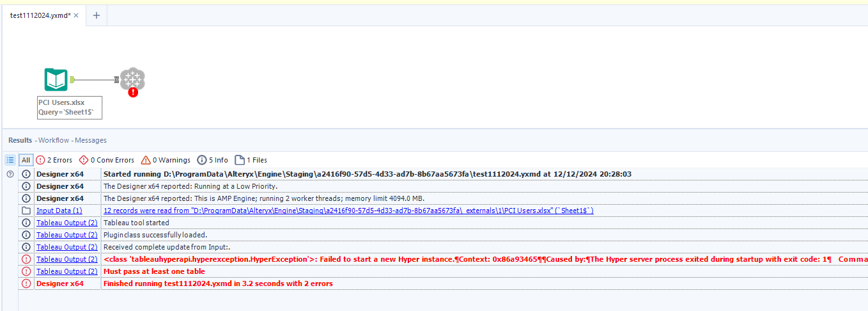This screenshot has width=868, height=311.
Task: Open the new workflow tab plus button
Action: click(x=96, y=15)
